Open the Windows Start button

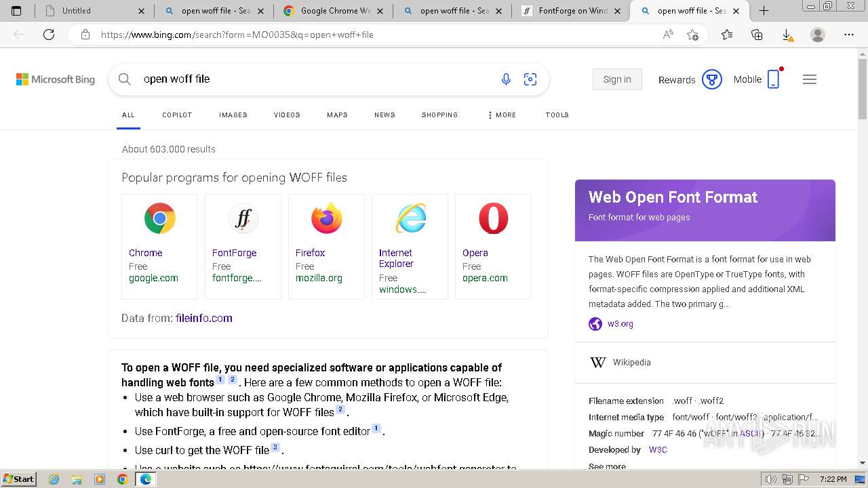[x=19, y=479]
